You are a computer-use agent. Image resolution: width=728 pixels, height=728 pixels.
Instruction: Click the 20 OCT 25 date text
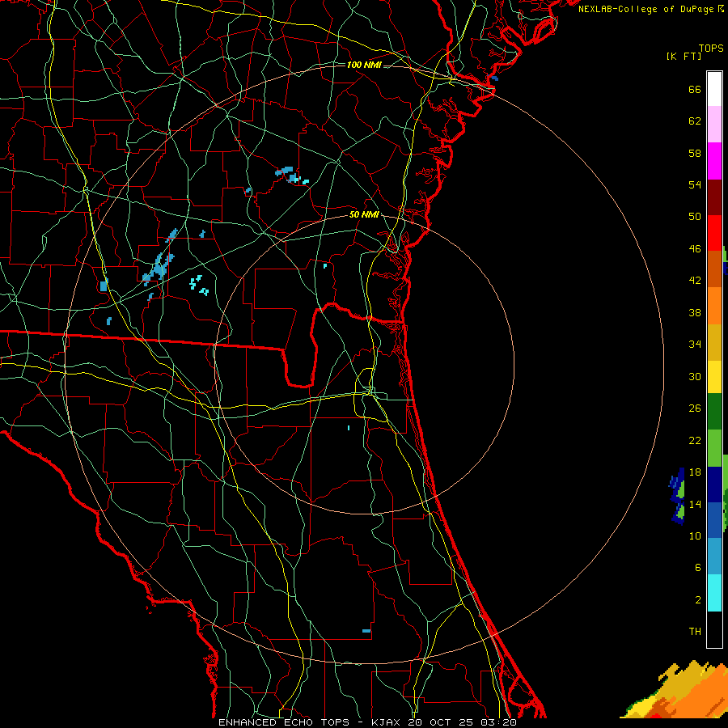coord(442,722)
